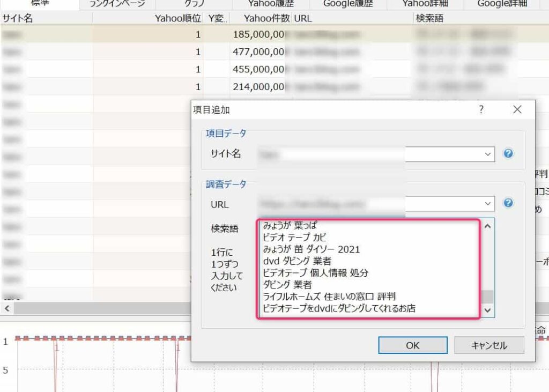Open help for the URL field
The height and width of the screenshot is (392, 549).
pos(508,203)
